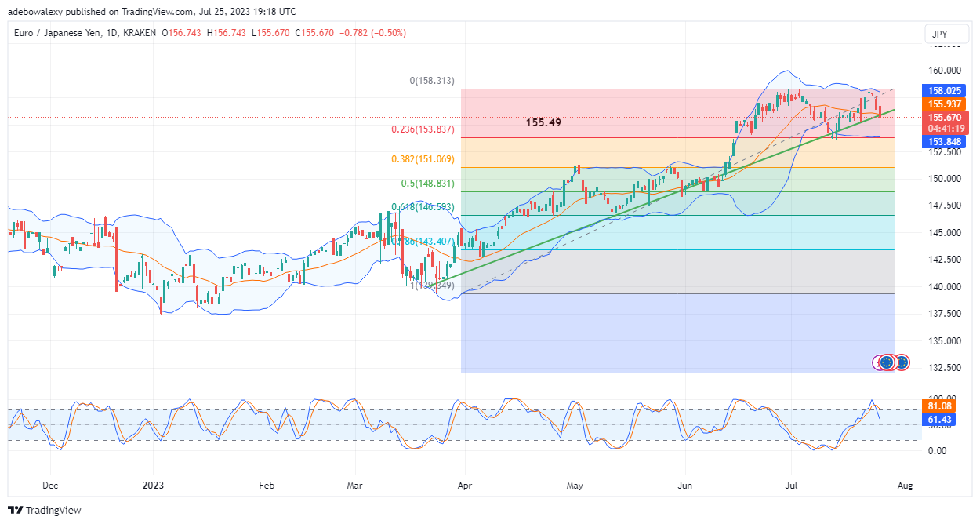Select the 158.025 upper Bollinger price label
980x524 pixels.
coord(946,90)
